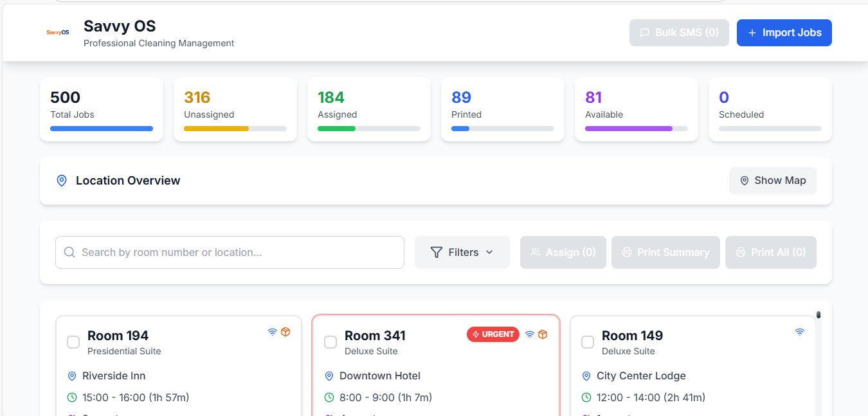The image size is (868, 416).
Task: Click the 12:00 - 14:00 (2h 41m) time
Action: tap(651, 398)
